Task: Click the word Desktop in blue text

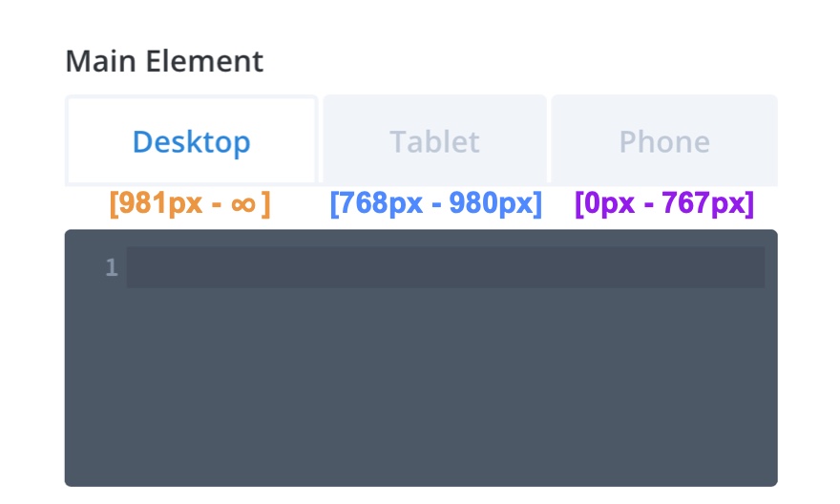Action: [x=191, y=142]
